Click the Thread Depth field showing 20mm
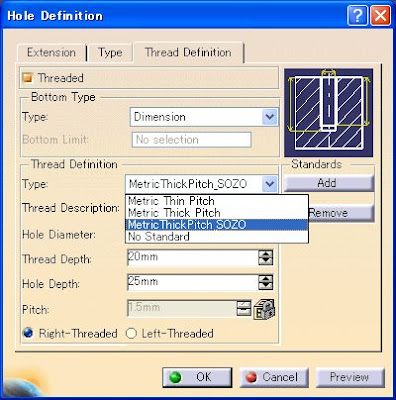 (x=193, y=257)
